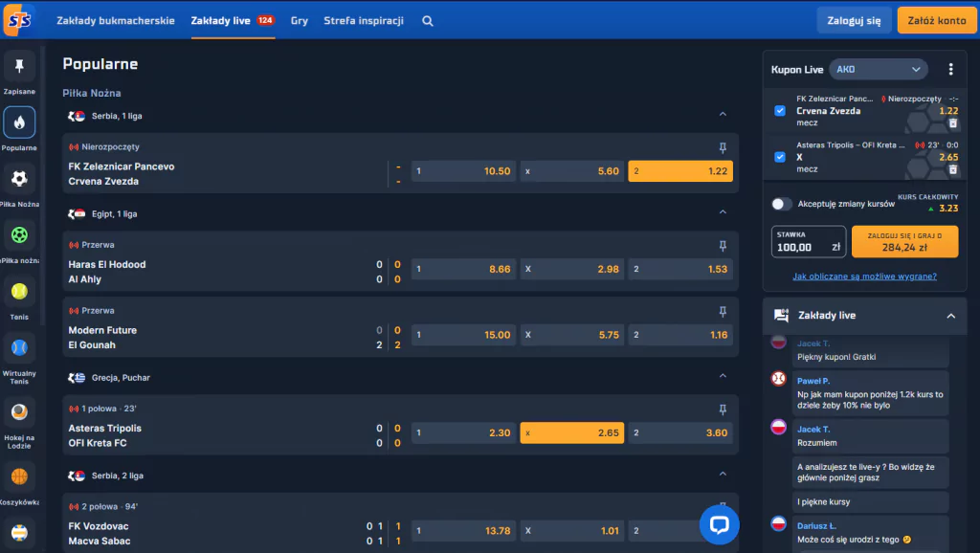Collapse the Serbia, 1 liga section
Image resolution: width=980 pixels, height=553 pixels.
click(723, 115)
